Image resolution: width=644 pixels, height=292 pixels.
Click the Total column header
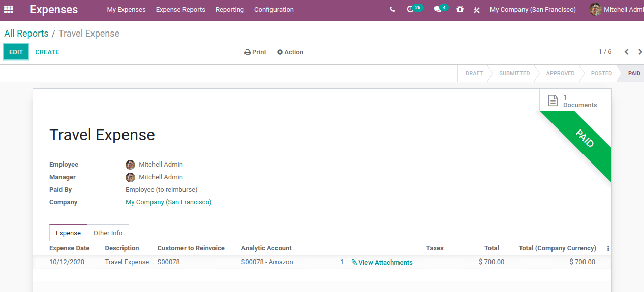[x=492, y=248]
